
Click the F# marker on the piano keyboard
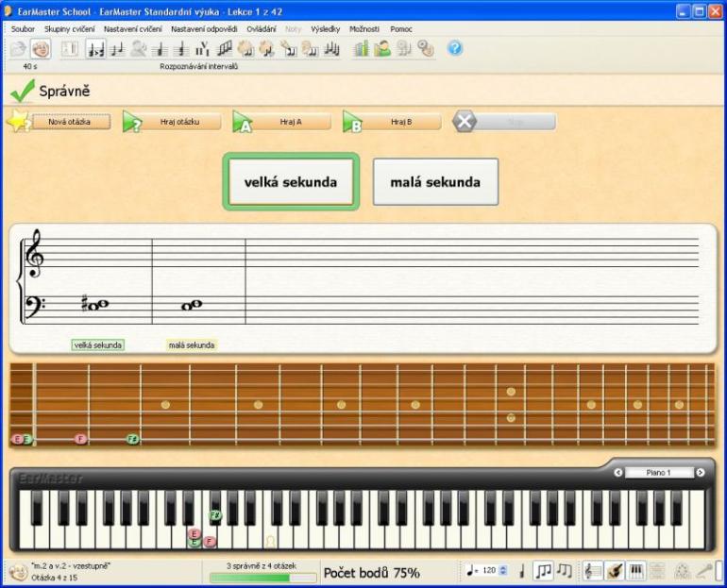(x=215, y=515)
